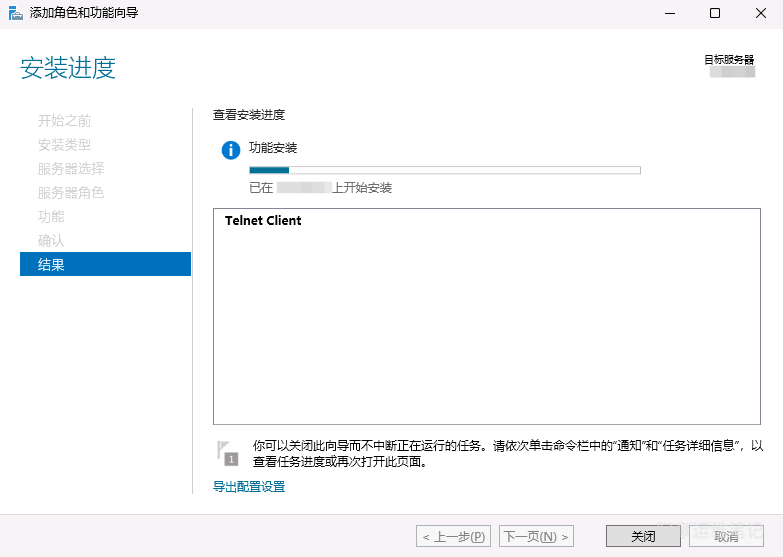The image size is (783, 557).
Task: Minimize the wizard window
Action: pos(668,13)
